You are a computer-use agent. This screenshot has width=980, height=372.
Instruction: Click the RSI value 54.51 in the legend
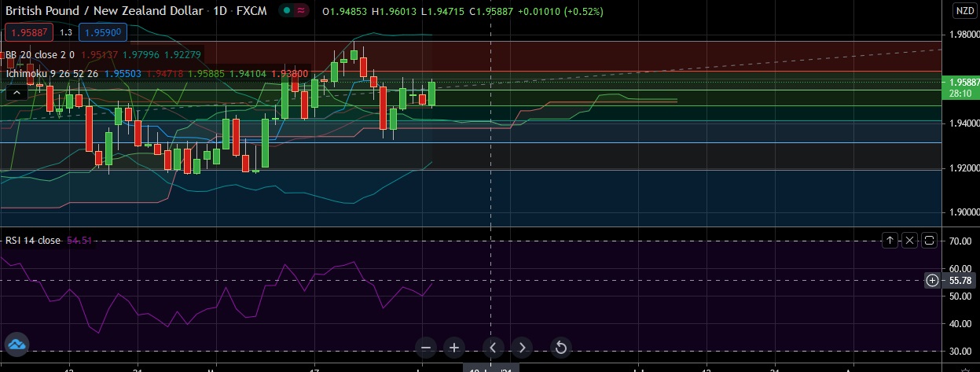click(x=79, y=241)
